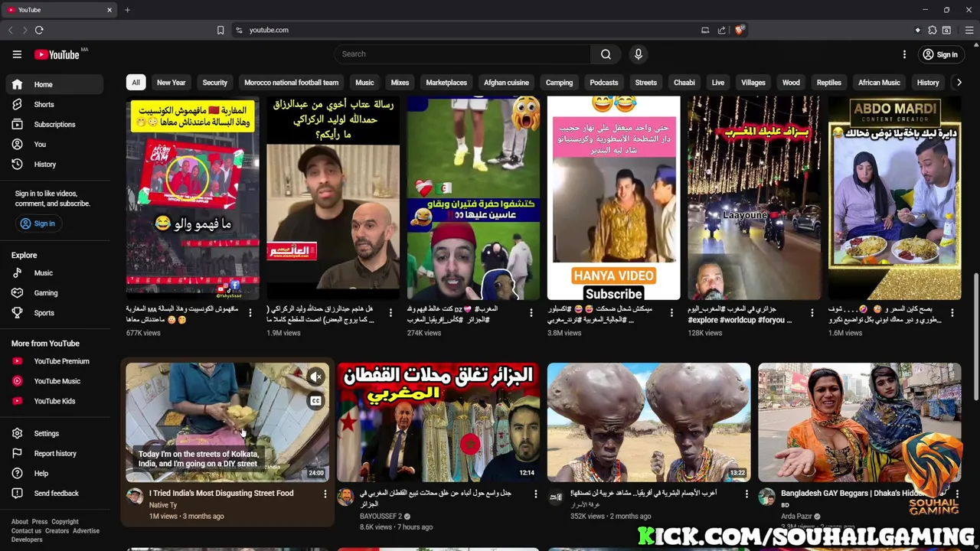The height and width of the screenshot is (551, 980).
Task: Open the YouTube settings three-dot menu
Action: (x=904, y=54)
